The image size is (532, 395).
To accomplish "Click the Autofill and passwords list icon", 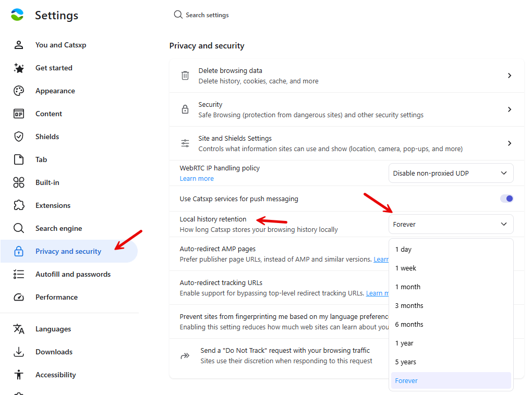I will point(19,274).
